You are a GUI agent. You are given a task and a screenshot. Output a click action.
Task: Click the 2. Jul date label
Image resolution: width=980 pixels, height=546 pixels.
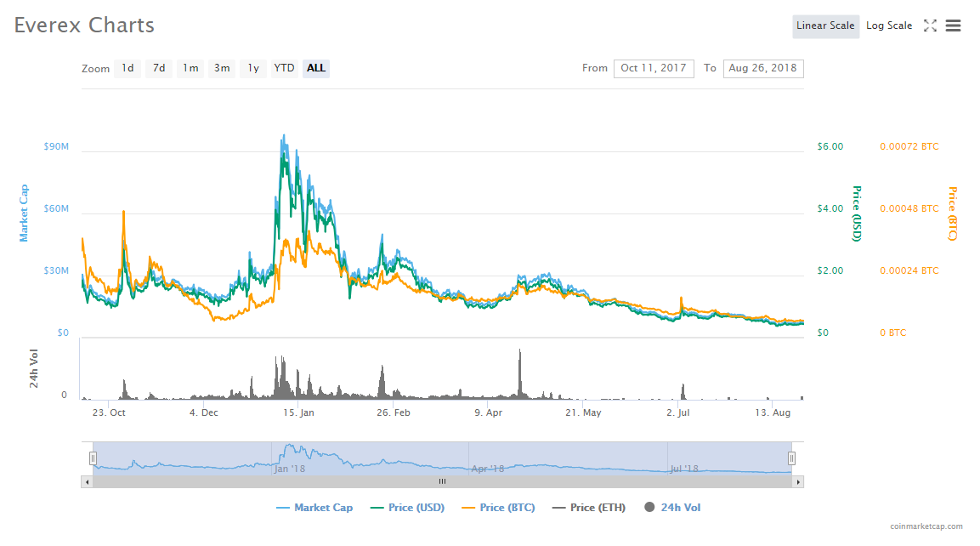coord(678,412)
